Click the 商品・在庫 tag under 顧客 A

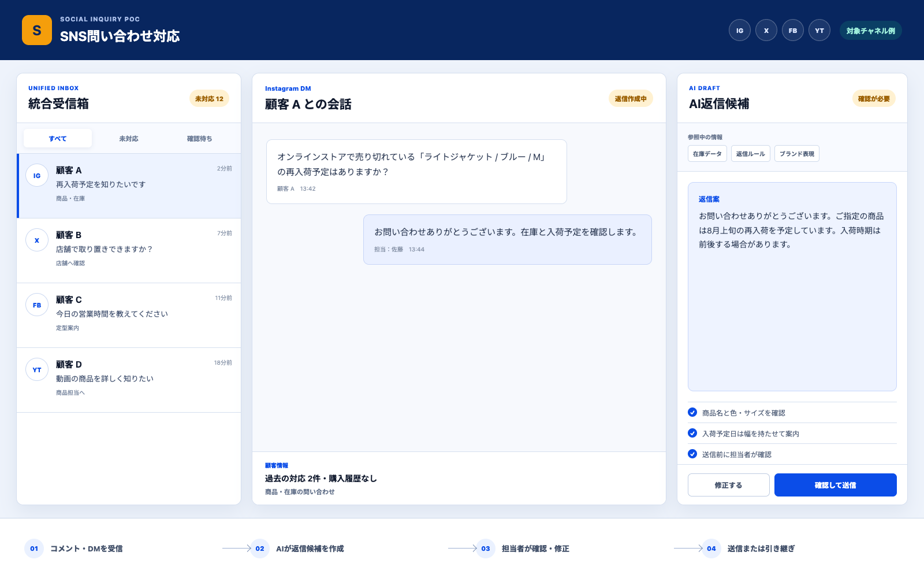click(70, 198)
